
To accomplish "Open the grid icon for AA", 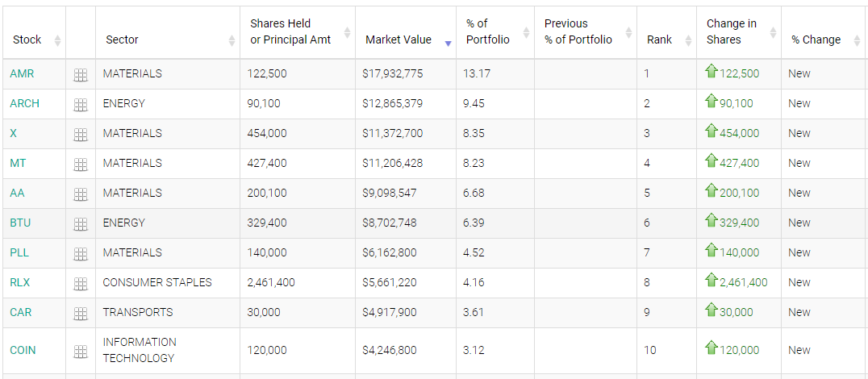I will tap(81, 194).
